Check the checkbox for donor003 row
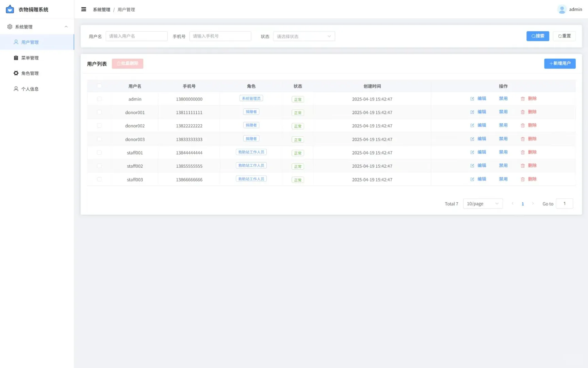Screen dimensions: 588x368 (99, 139)
